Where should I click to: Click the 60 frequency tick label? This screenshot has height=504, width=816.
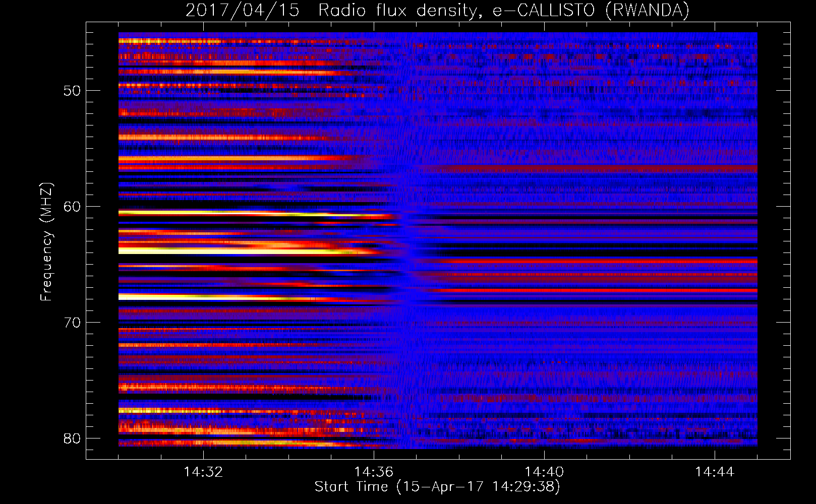(72, 207)
